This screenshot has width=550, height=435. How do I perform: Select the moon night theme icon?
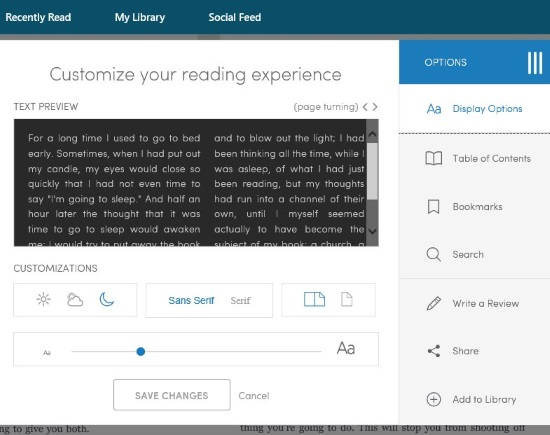tap(107, 299)
